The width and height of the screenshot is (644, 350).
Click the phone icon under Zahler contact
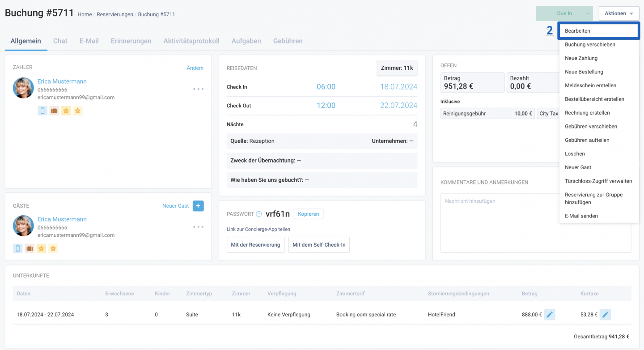[x=42, y=111]
